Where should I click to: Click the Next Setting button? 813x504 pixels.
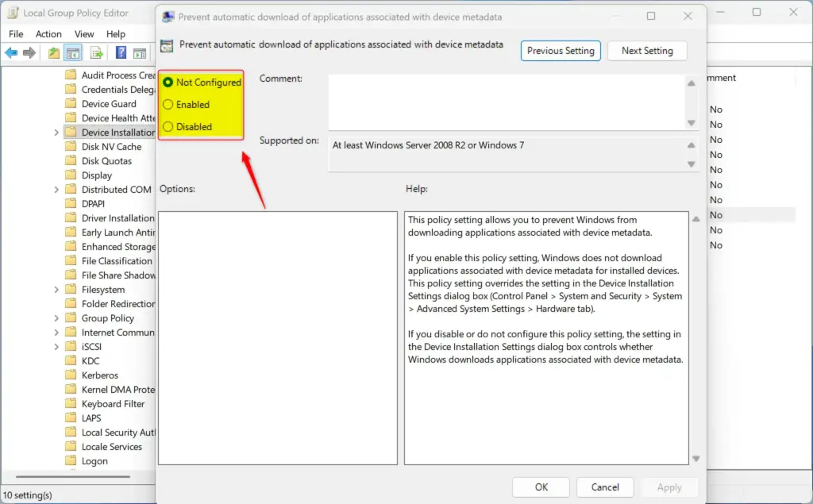pyautogui.click(x=647, y=51)
